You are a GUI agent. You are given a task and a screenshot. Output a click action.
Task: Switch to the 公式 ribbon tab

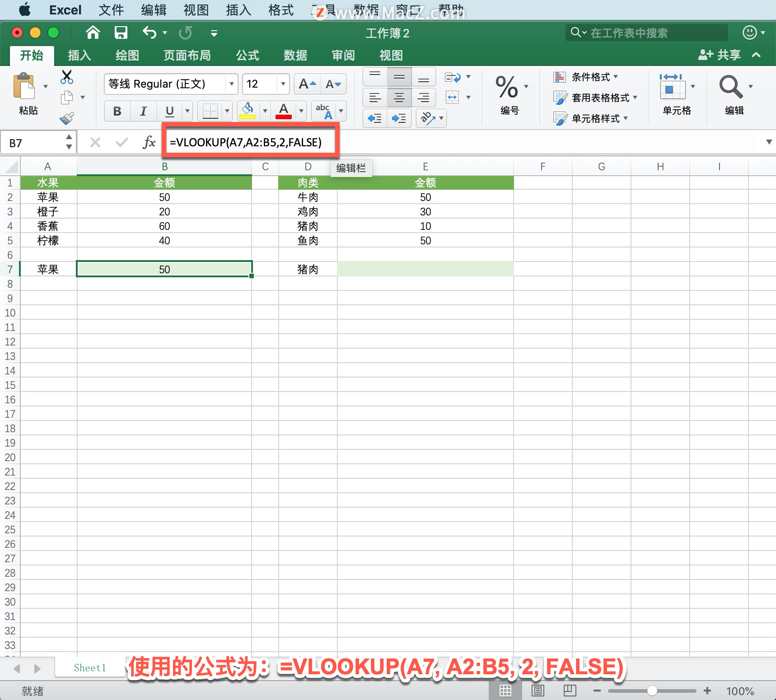click(x=248, y=56)
